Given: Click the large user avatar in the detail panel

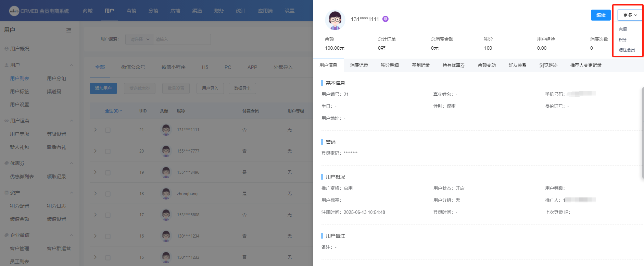Looking at the screenshot, I should (x=334, y=20).
